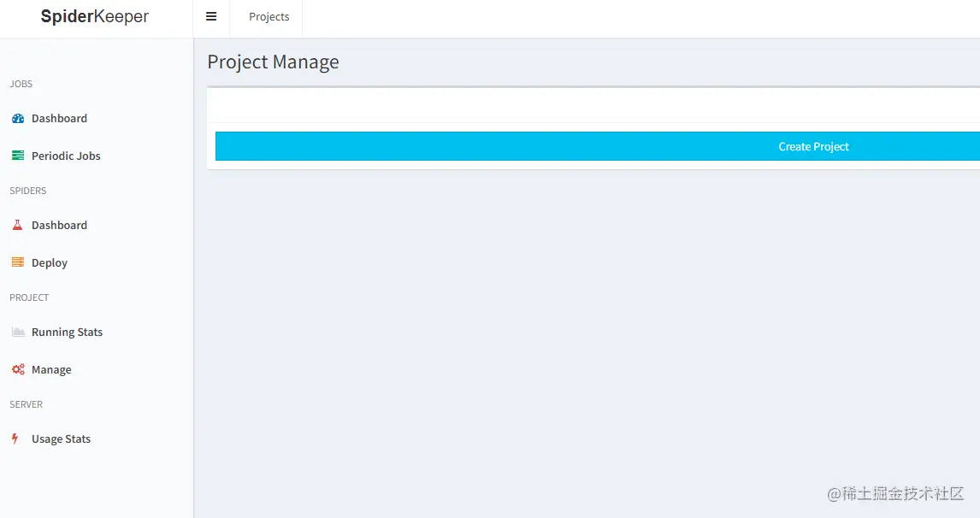Image resolution: width=980 pixels, height=518 pixels.
Task: Go to Deploy in the sidebar
Action: click(50, 263)
